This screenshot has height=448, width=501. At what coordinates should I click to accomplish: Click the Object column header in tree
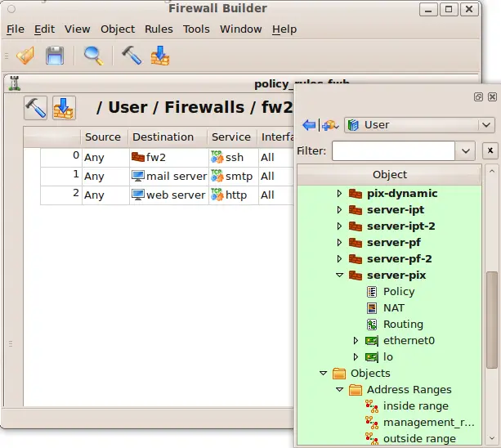click(x=389, y=175)
